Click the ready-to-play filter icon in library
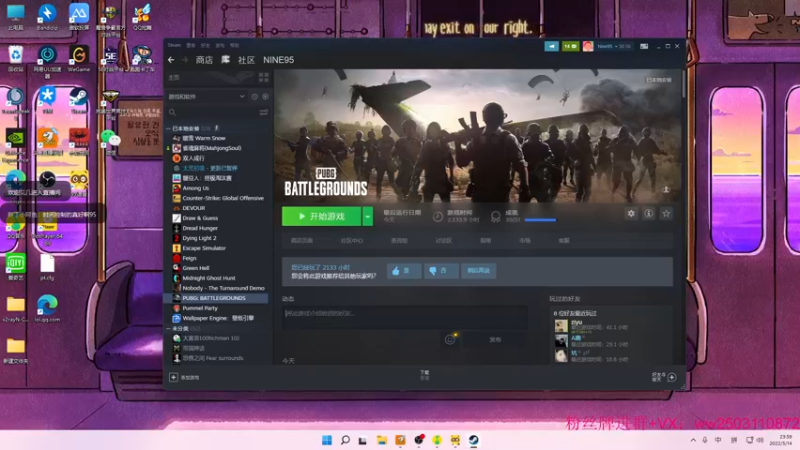Screen dimensions: 800x450 (x=265, y=96)
